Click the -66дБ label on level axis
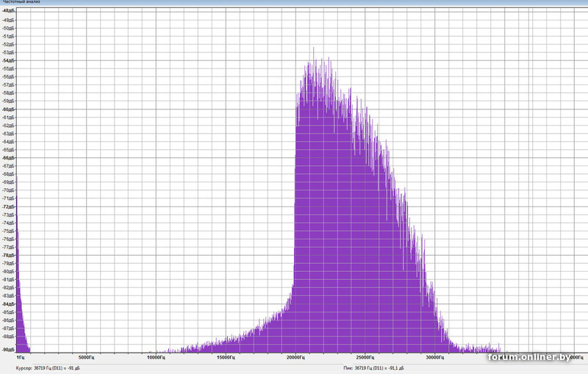 click(8, 157)
